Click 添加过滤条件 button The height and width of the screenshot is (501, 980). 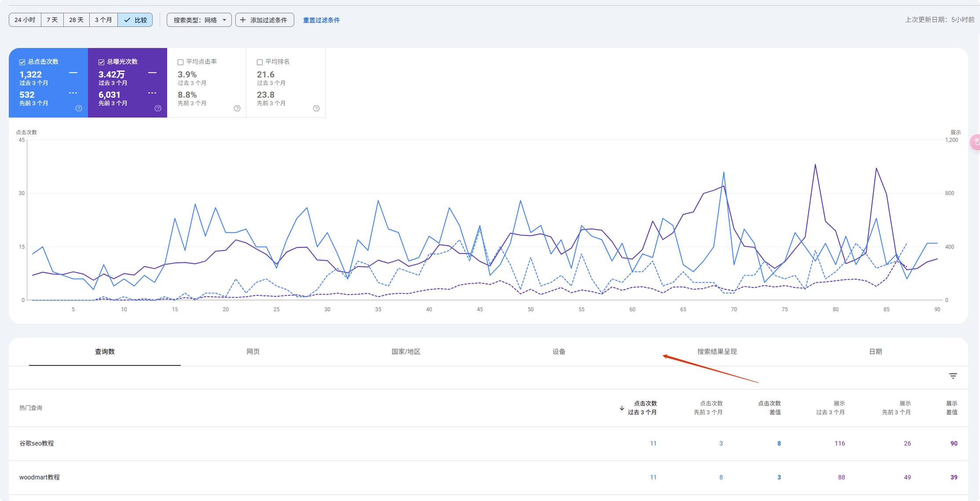coord(265,20)
